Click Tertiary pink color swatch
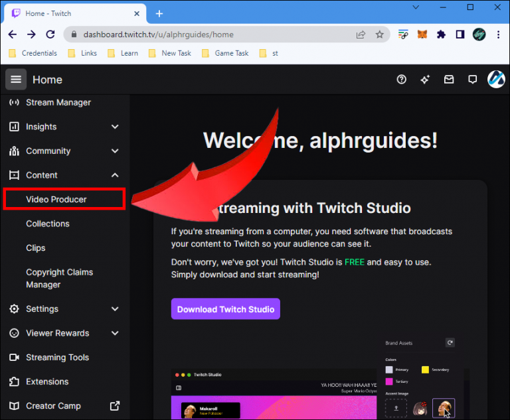The width and height of the screenshot is (510, 420). point(389,382)
